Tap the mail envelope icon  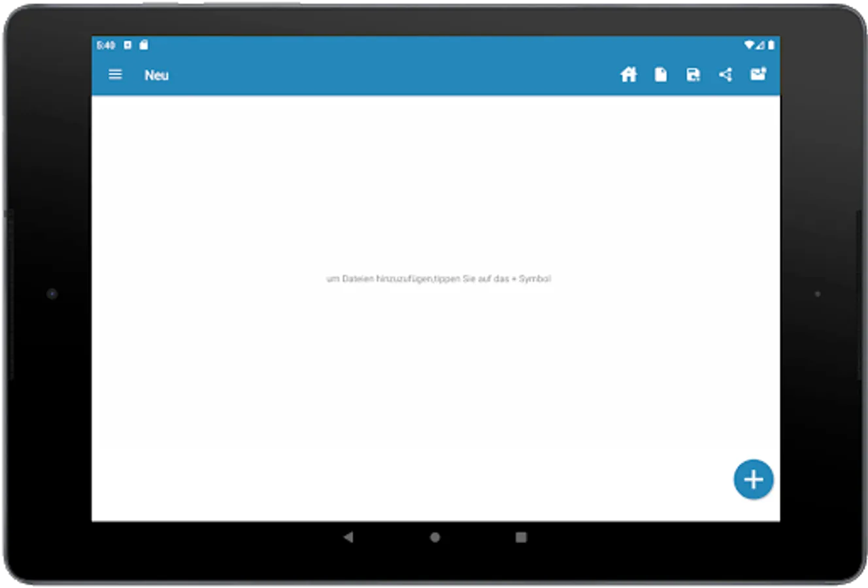(x=758, y=74)
